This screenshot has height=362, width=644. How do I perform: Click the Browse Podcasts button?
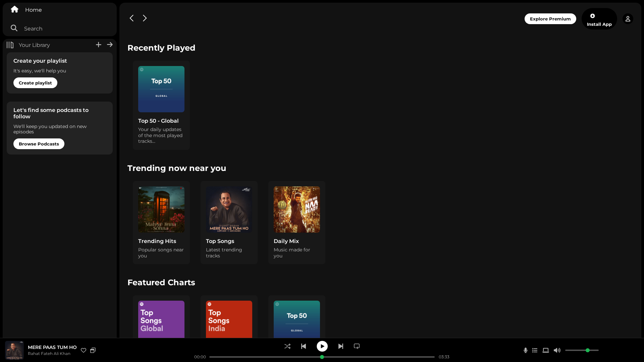39,144
